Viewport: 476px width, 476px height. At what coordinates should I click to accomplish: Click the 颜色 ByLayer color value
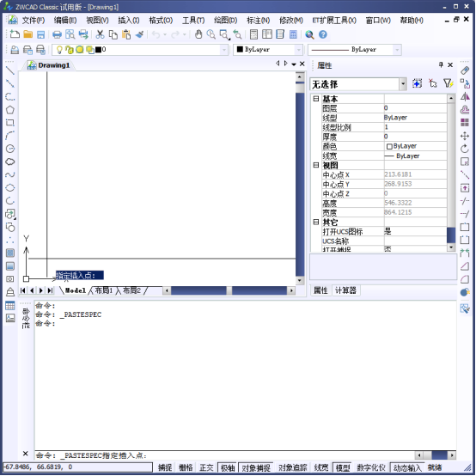415,146
